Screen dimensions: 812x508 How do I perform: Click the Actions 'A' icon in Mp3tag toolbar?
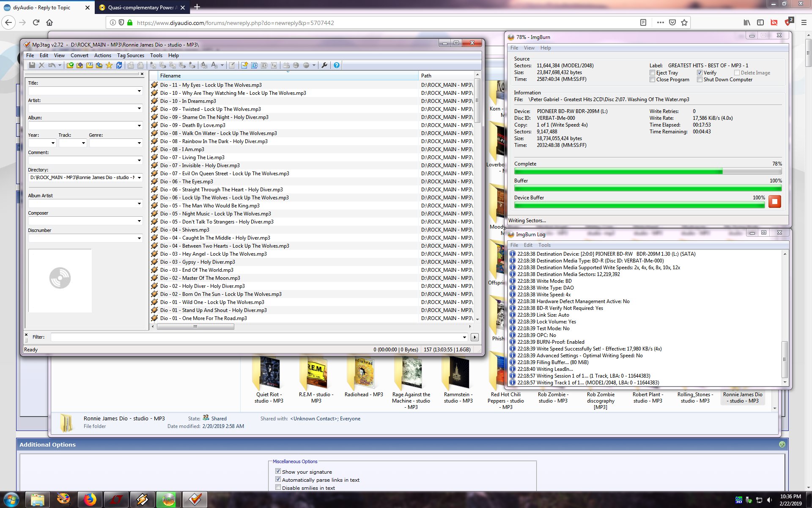pos(214,65)
